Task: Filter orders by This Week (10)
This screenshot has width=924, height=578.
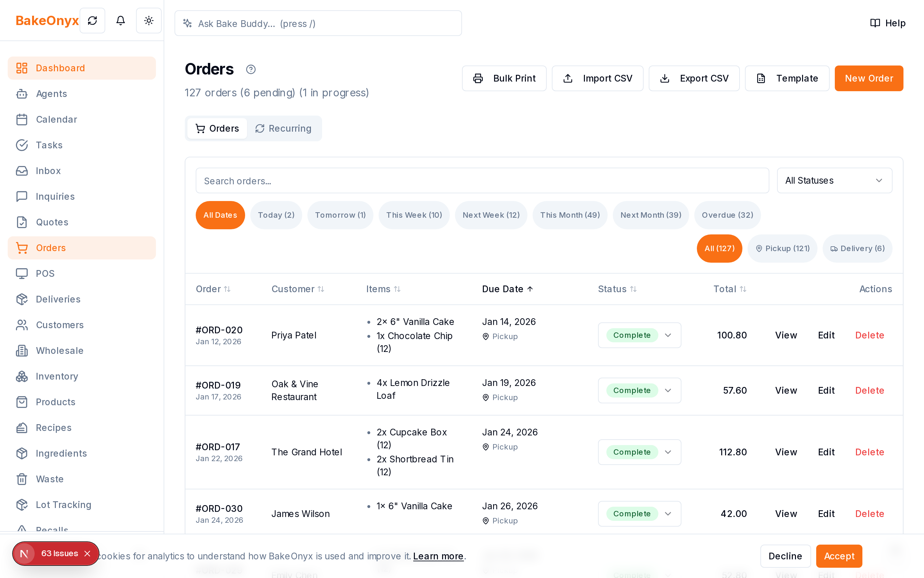Action: (x=414, y=215)
